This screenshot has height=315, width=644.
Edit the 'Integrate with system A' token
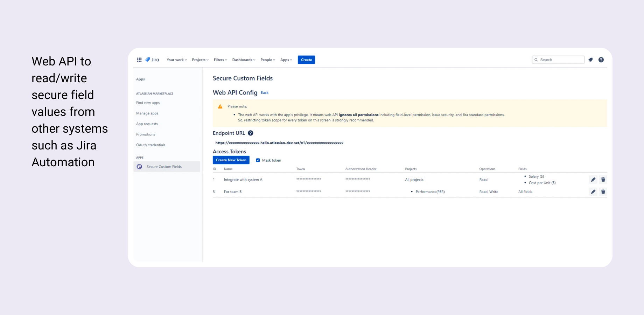pyautogui.click(x=593, y=179)
